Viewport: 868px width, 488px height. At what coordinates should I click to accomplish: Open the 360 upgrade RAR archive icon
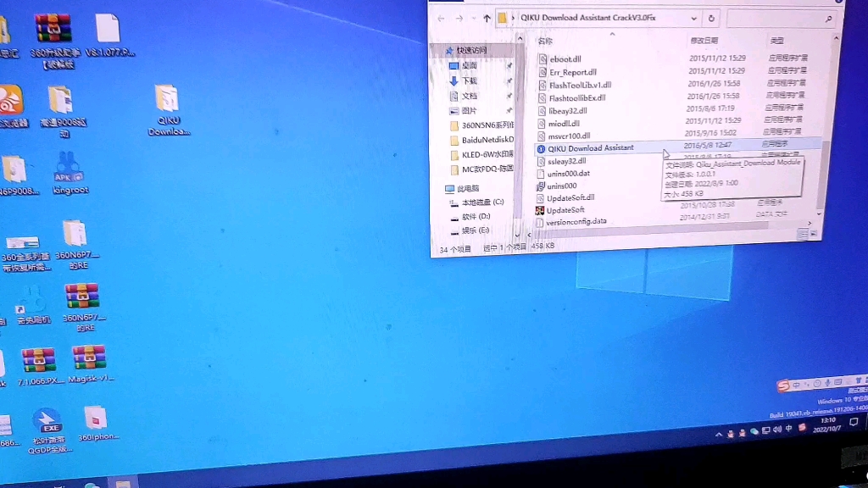[x=53, y=40]
